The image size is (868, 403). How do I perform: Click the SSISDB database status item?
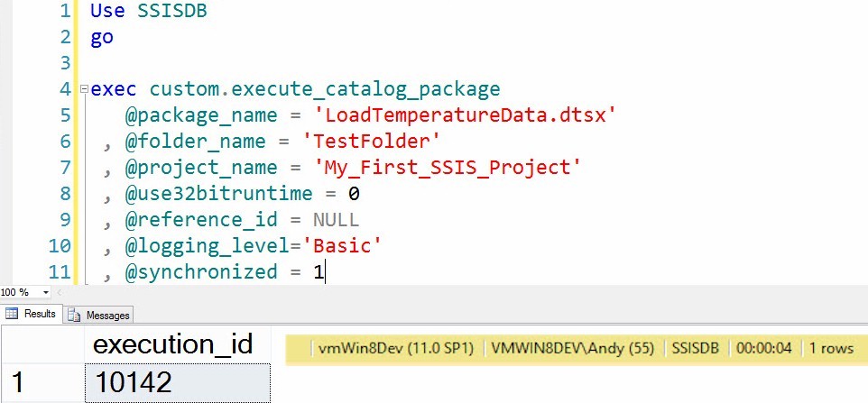click(x=692, y=349)
